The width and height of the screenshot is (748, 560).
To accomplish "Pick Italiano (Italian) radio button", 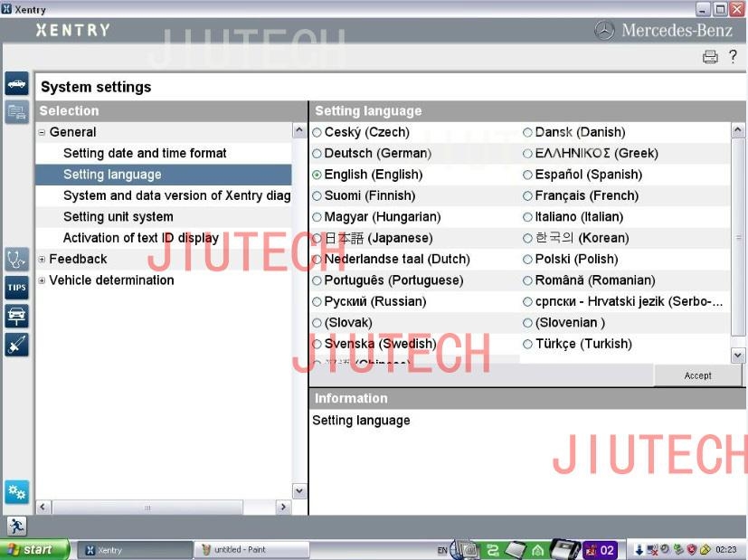I will pos(527,217).
